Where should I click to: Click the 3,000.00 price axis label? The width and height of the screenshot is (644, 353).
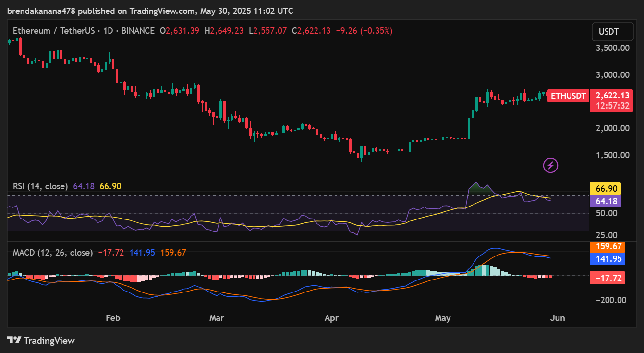pos(612,75)
